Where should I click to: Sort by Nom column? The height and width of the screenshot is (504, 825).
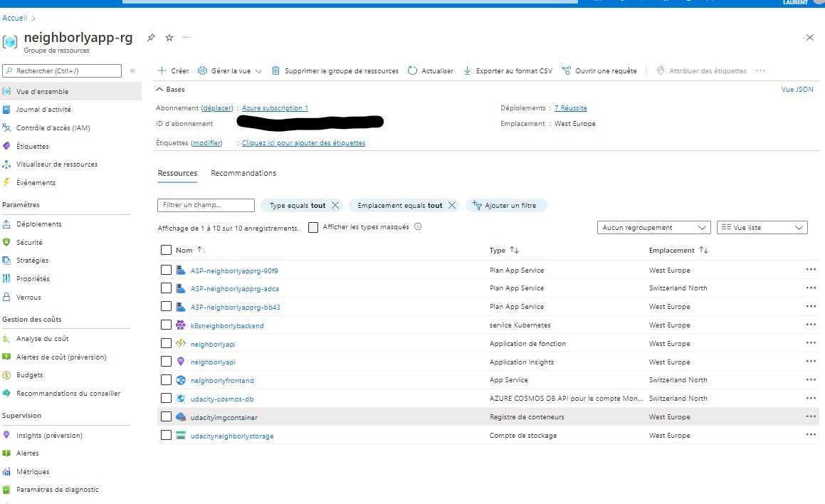point(191,250)
